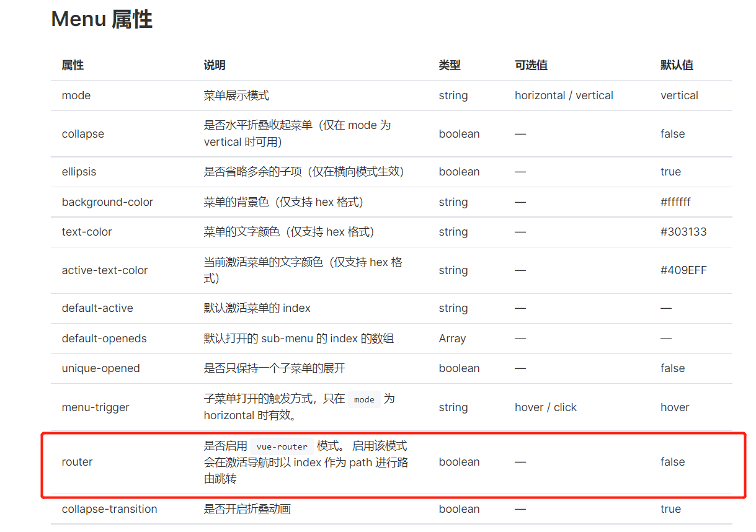This screenshot has height=532, width=756.
Task: Click the "boolean" type in collapse row
Action: click(459, 134)
